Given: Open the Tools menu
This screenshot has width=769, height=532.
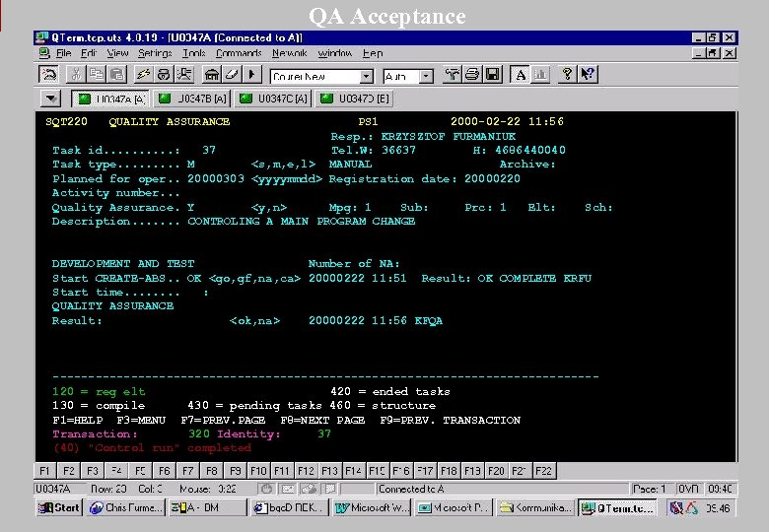Looking at the screenshot, I should coord(193,53).
